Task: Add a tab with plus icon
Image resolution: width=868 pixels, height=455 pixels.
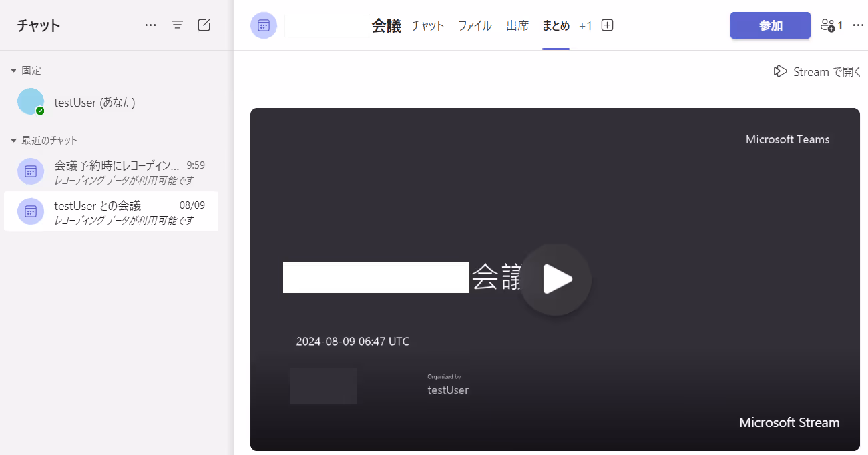Action: pyautogui.click(x=607, y=25)
